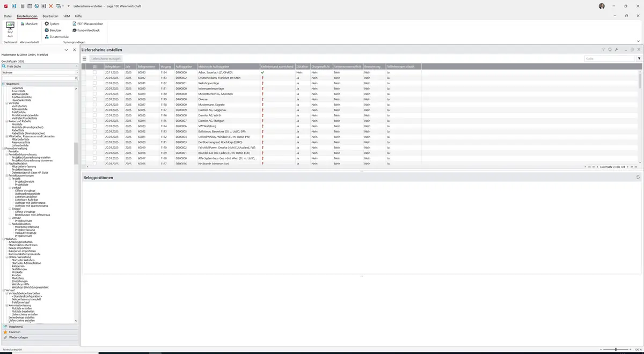
Task: Open System settings in the ribbon
Action: click(52, 24)
